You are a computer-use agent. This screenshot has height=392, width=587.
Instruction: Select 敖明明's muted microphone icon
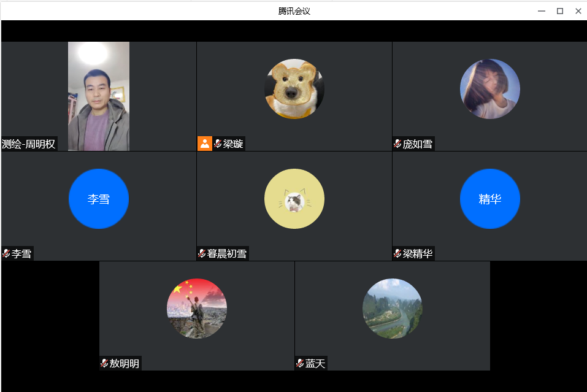(104, 363)
